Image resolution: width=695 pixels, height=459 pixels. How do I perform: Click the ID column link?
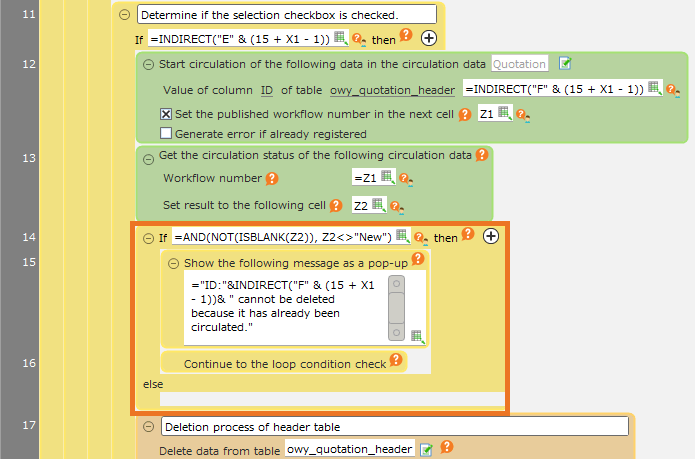tap(267, 90)
